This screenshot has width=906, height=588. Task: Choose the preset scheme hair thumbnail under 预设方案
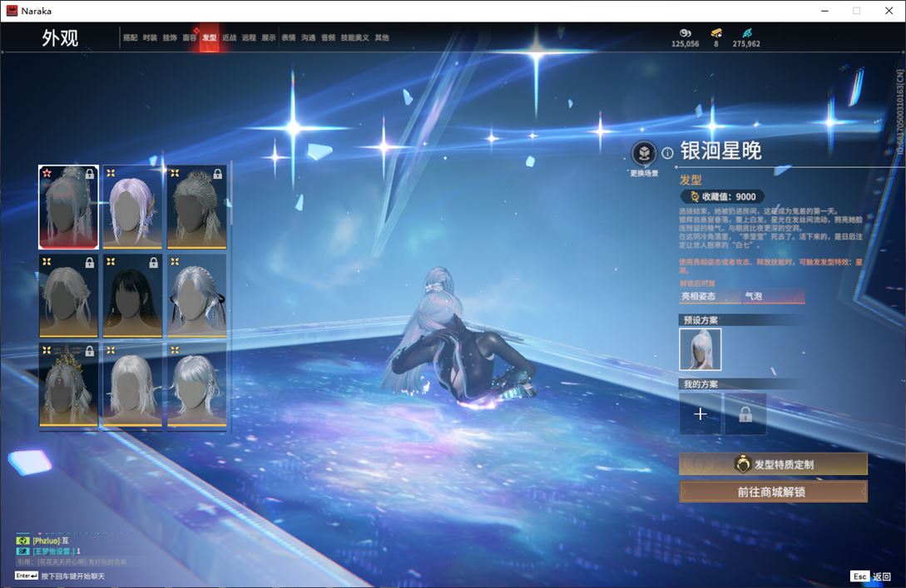coord(701,349)
